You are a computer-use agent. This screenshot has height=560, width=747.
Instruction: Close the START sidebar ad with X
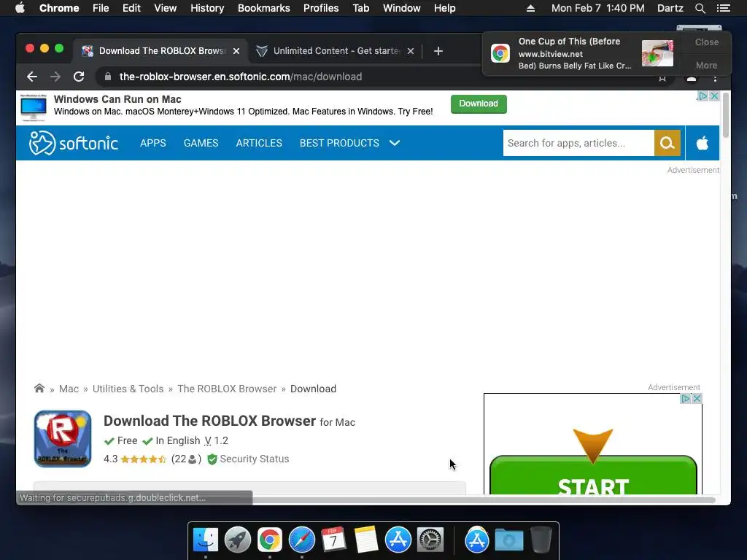[697, 399]
